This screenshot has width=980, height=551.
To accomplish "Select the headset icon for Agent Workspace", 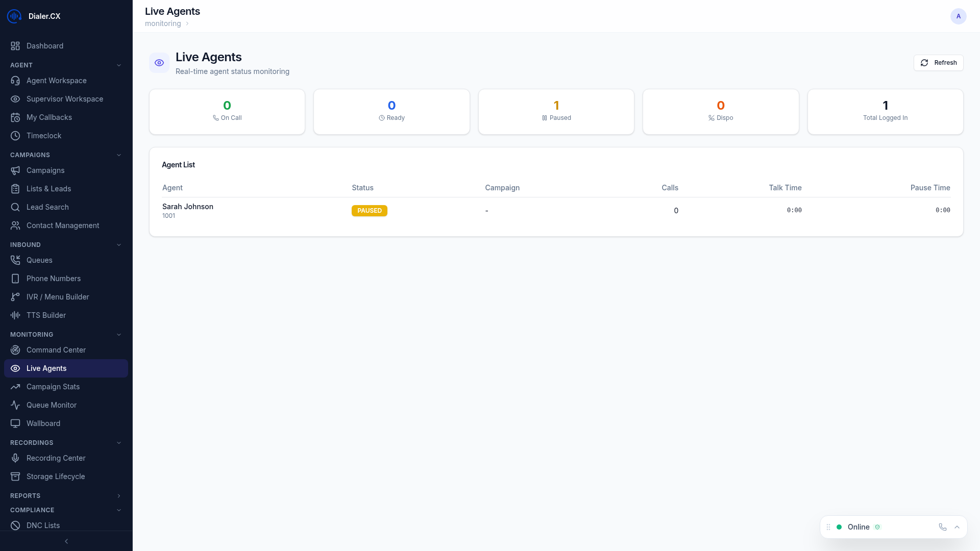I will tap(15, 81).
